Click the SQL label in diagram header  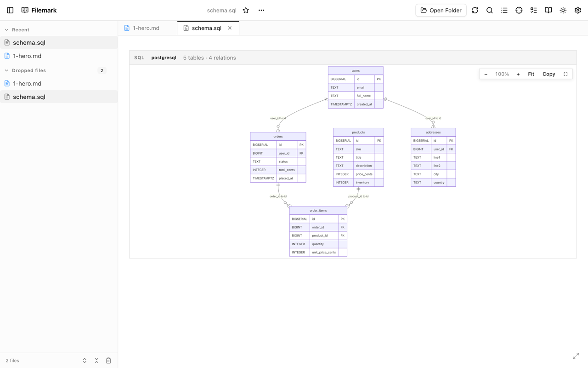point(139,57)
